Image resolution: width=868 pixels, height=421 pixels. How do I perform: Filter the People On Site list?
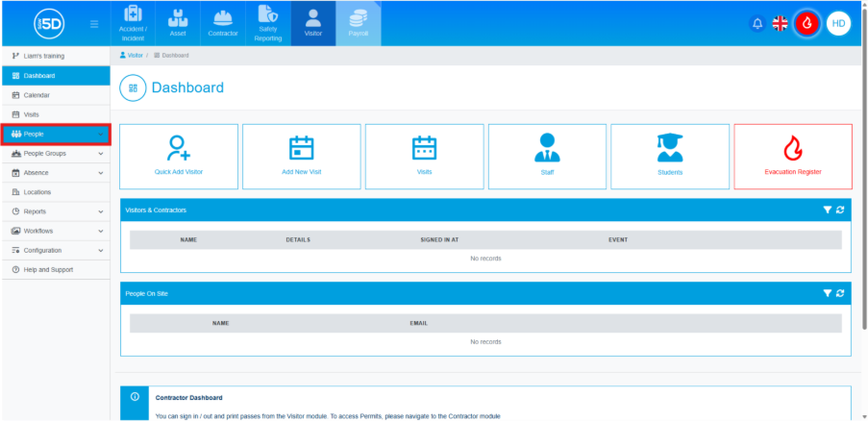pos(827,293)
